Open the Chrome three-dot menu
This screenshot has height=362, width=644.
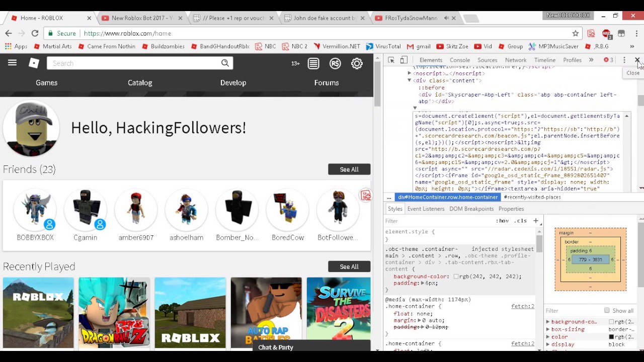pos(636,33)
